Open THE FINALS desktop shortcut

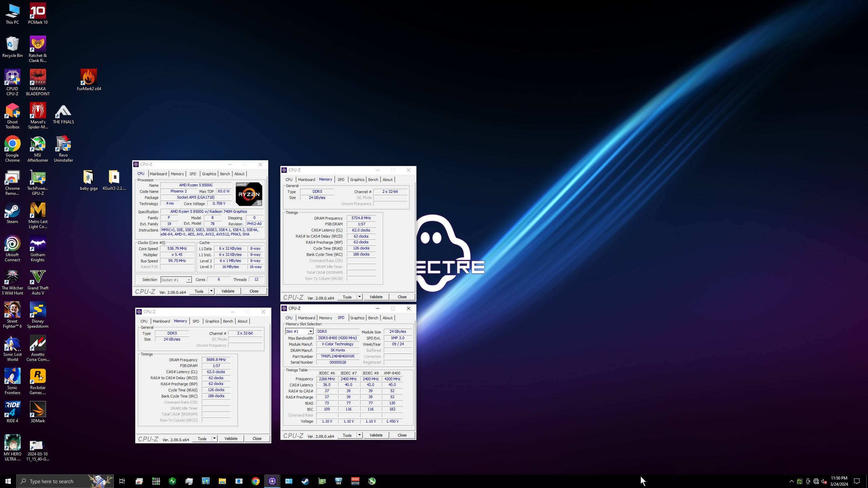(63, 114)
